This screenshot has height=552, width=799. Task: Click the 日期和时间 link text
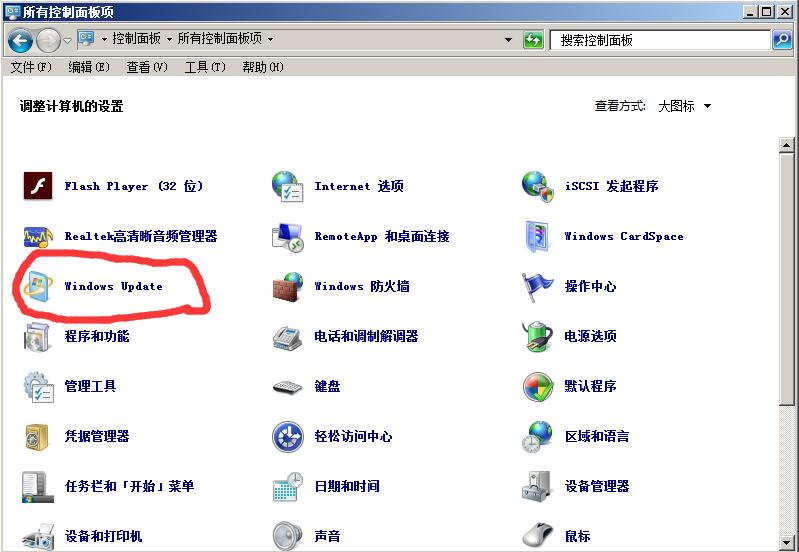[347, 486]
